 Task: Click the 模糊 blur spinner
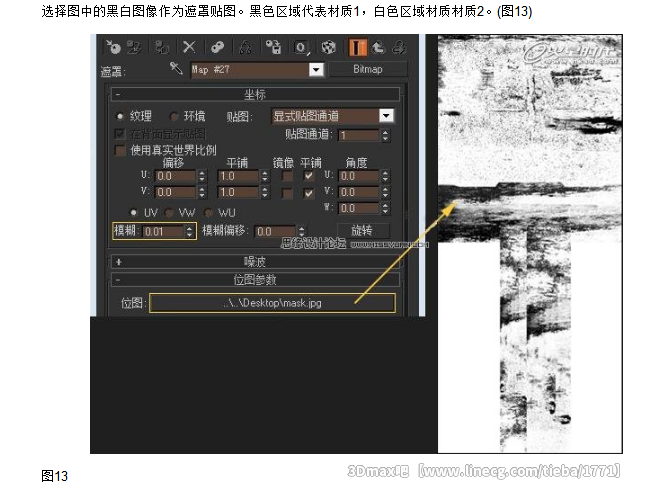(x=189, y=231)
